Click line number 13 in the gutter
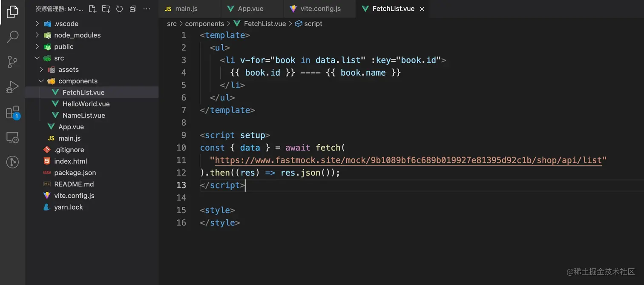The image size is (644, 285). (x=181, y=185)
